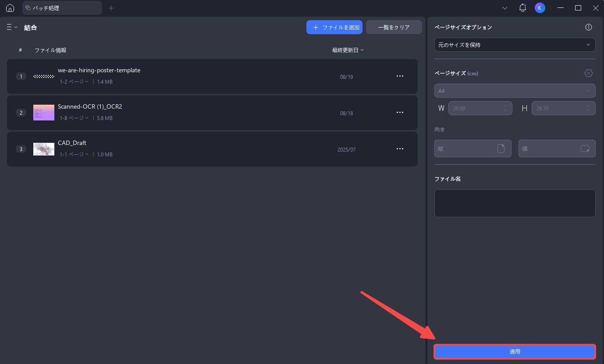Click the ファイル名 text box

[515, 203]
